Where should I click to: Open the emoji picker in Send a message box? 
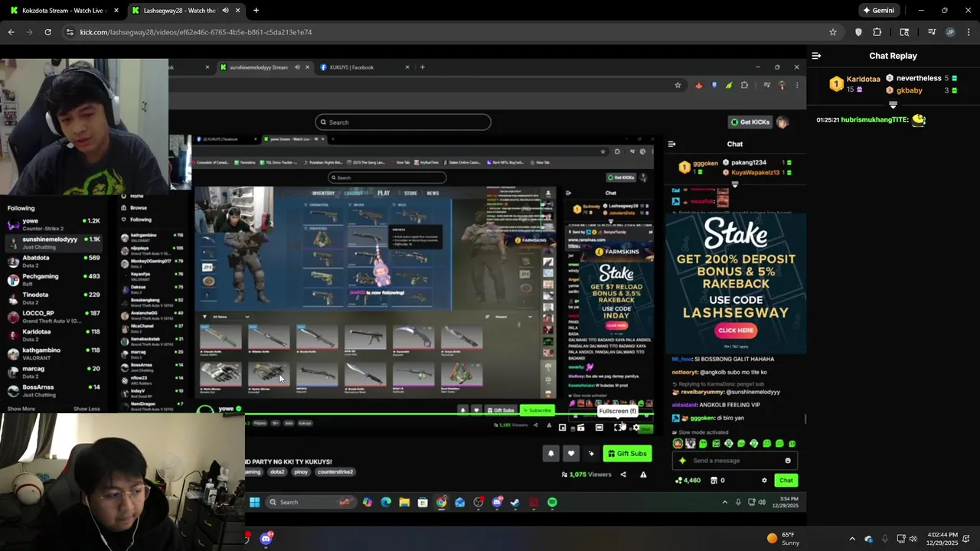coord(788,461)
